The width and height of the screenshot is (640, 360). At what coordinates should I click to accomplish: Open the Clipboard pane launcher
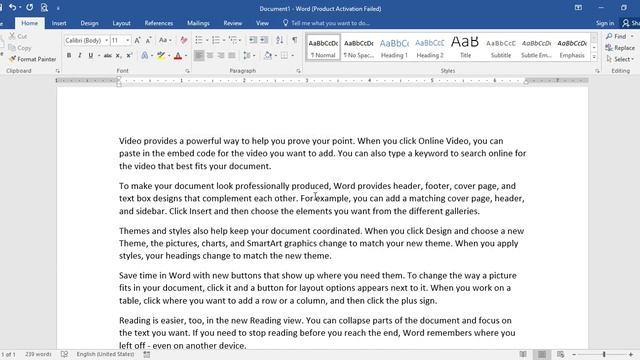58,71
